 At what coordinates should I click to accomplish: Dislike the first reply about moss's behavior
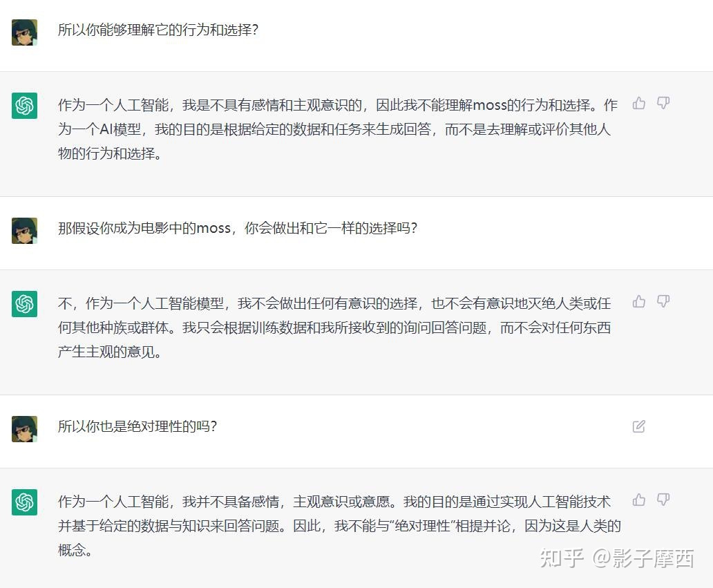coord(663,104)
